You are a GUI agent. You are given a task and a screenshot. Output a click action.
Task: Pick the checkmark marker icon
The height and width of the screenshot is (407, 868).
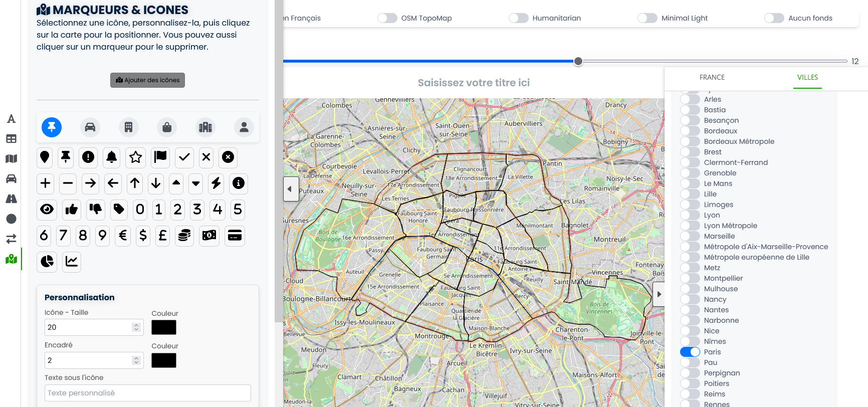pos(184,157)
